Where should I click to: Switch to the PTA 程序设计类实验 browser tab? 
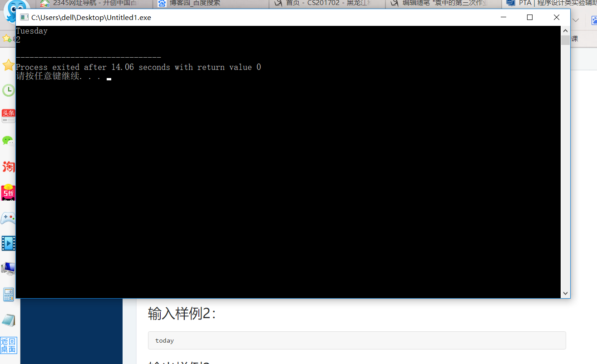[550, 4]
